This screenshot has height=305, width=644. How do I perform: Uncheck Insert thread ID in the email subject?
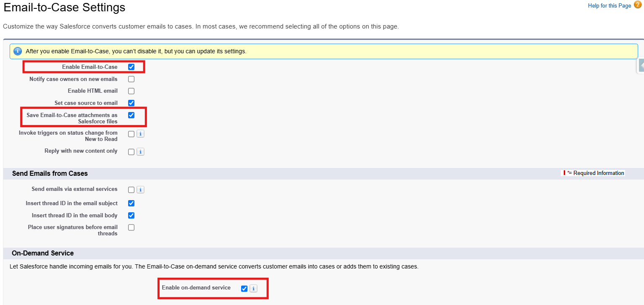coord(131,203)
